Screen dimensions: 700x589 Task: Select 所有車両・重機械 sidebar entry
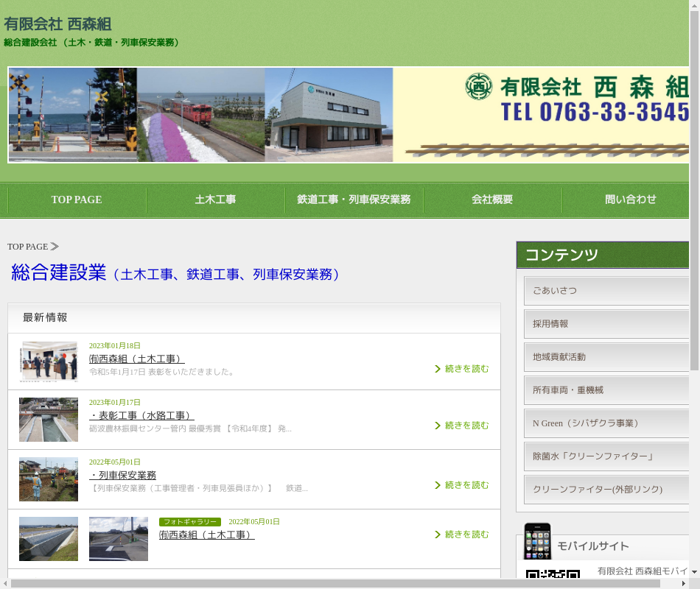(606, 390)
